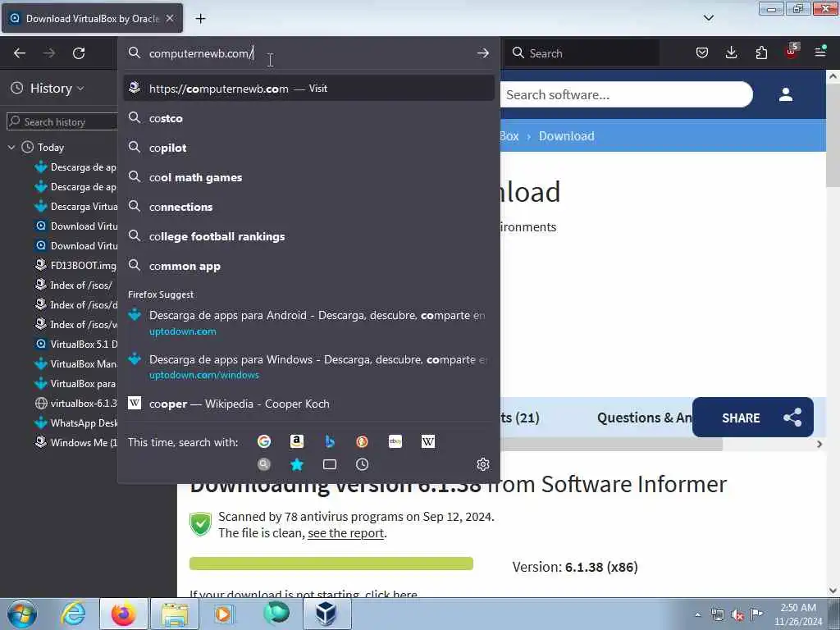
Task: Open the Windows Me history entry
Action: [75, 442]
